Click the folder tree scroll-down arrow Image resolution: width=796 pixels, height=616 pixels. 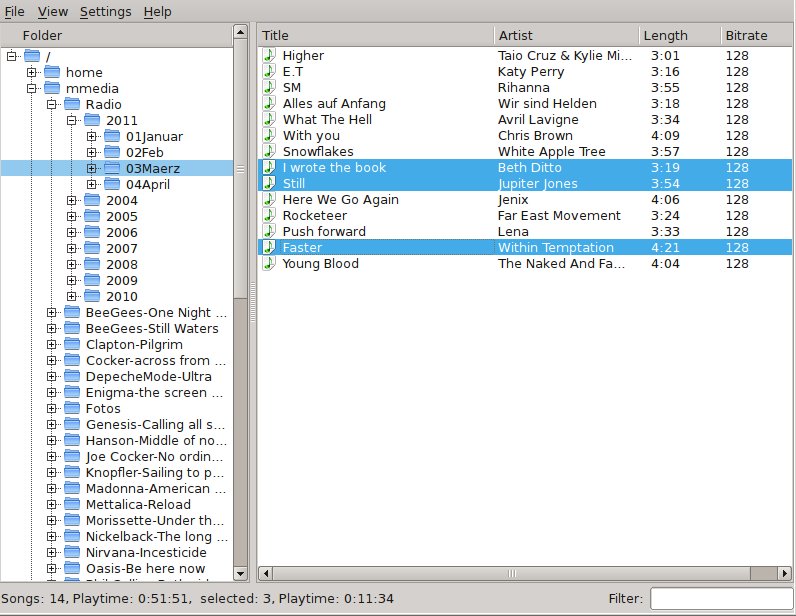tap(240, 574)
